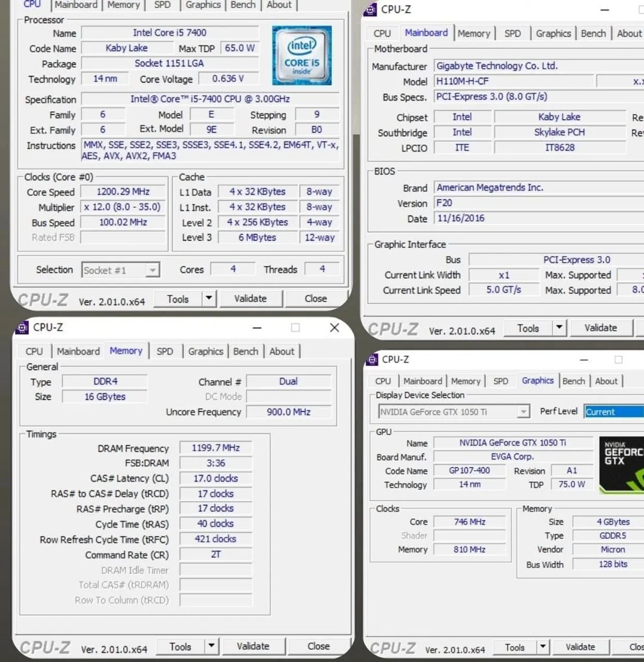This screenshot has height=662, width=644.
Task: Open the Tools dropdown arrow in Mainboard window
Action: tap(559, 328)
